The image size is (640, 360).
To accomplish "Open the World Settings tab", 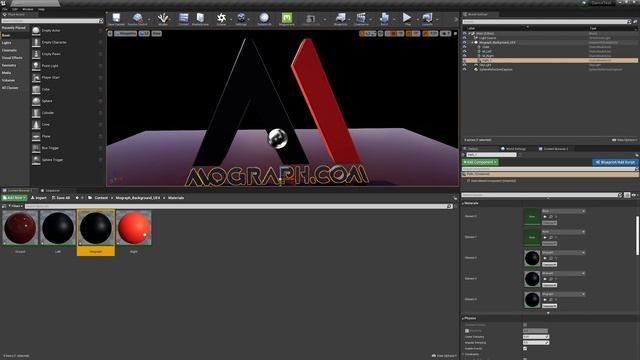I will (514, 149).
